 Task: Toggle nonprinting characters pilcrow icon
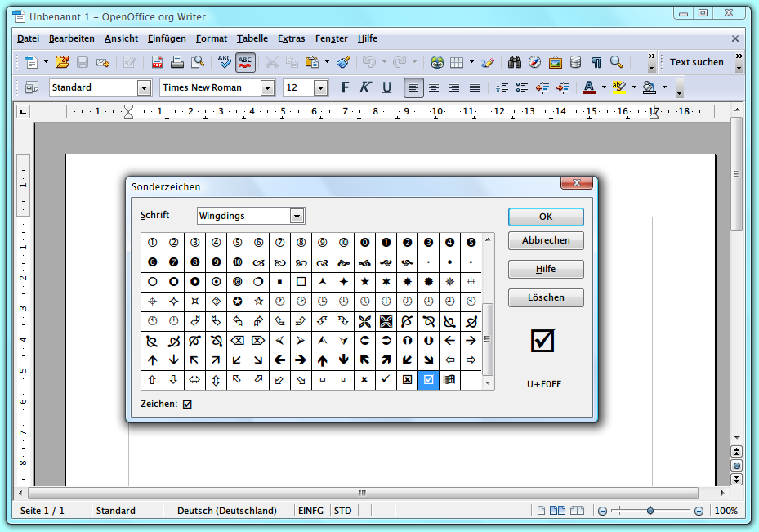click(x=596, y=62)
